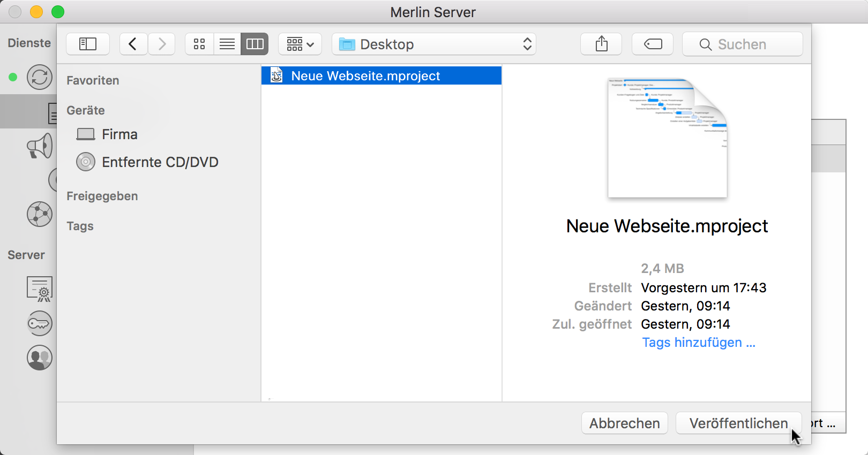Image resolution: width=868 pixels, height=455 pixels.
Task: Go back to previous folder
Action: 133,44
